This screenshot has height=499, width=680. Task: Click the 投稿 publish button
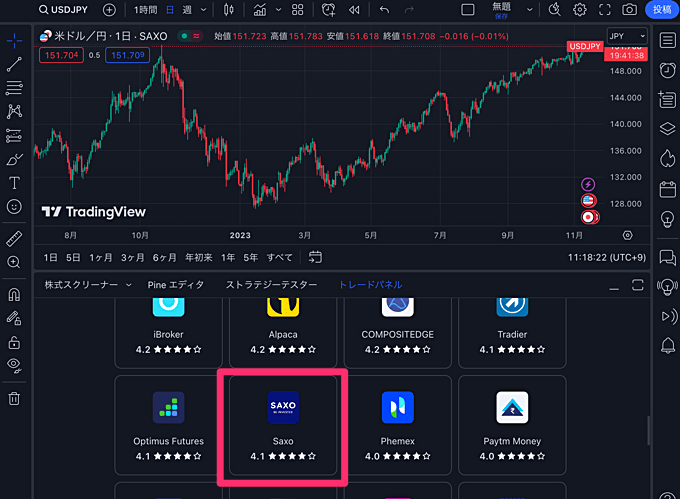(662, 10)
